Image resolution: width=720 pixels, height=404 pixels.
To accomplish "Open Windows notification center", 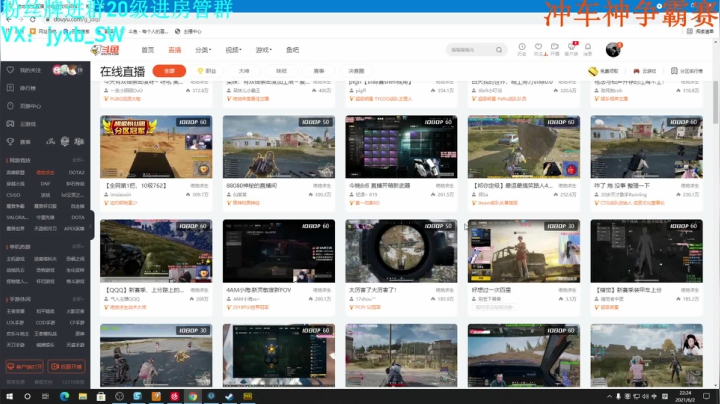I will pyautogui.click(x=706, y=396).
